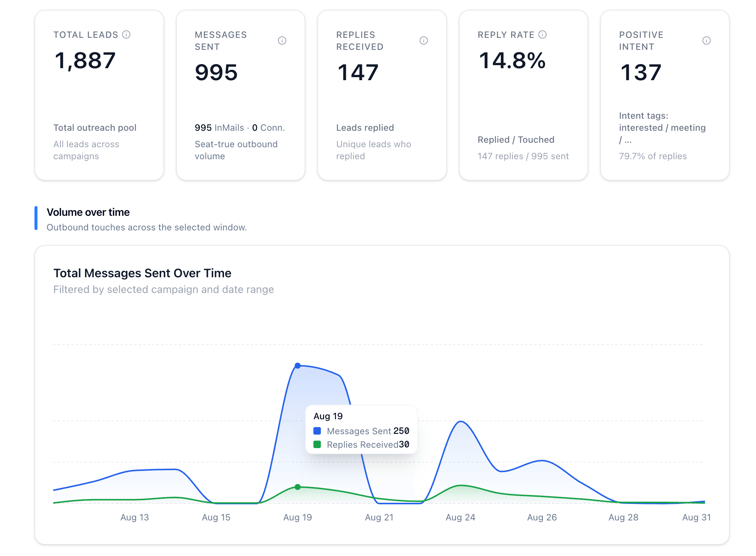Click the Aug 31 axis label

coord(696,517)
